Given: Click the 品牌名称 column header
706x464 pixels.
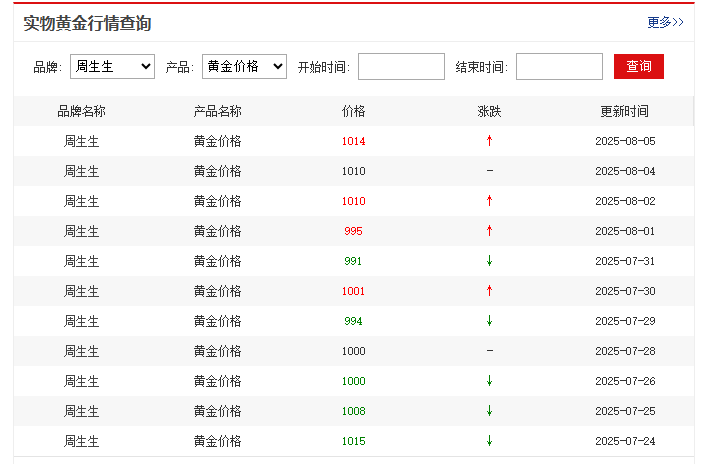Looking at the screenshot, I should pyautogui.click(x=81, y=111).
